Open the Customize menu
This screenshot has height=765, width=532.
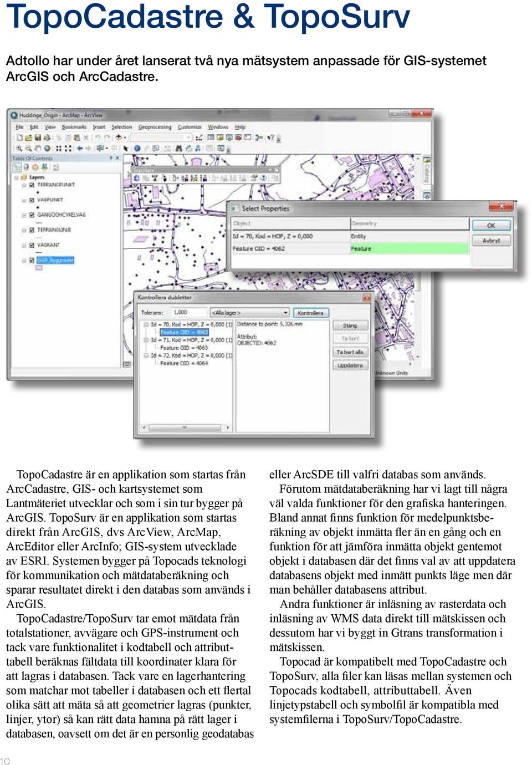(190, 127)
